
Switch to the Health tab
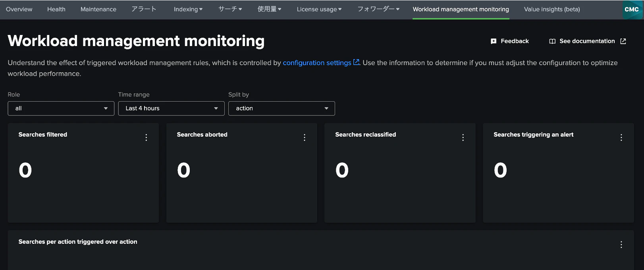click(56, 9)
